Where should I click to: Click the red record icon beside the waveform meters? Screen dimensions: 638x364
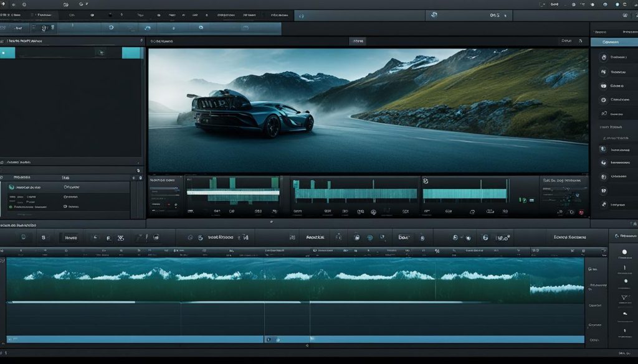(x=581, y=212)
